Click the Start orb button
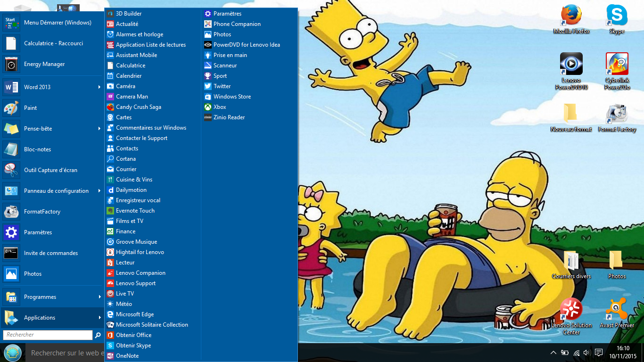 pos(12,353)
